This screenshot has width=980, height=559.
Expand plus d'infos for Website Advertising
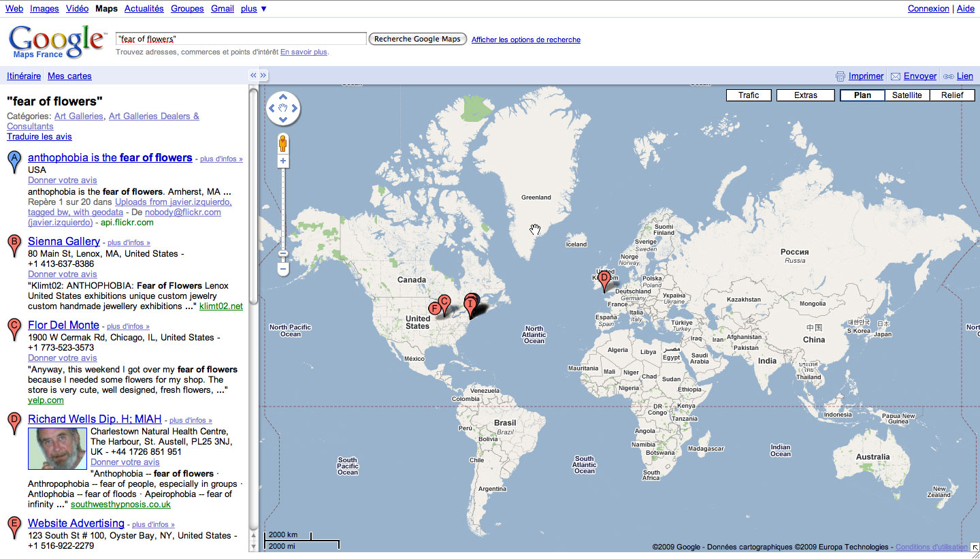[x=153, y=525]
